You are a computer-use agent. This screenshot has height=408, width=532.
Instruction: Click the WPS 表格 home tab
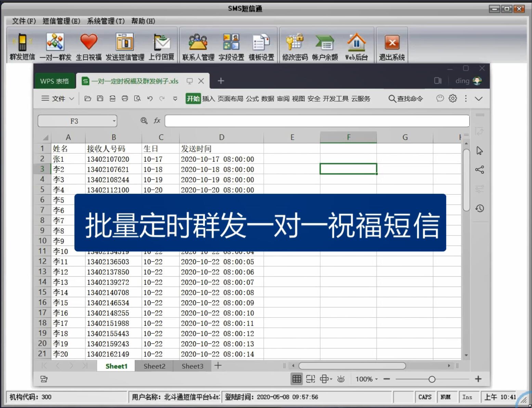(55, 81)
